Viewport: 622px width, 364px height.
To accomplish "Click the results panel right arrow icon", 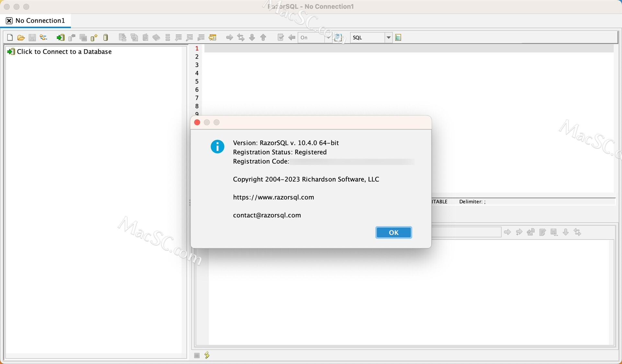I will point(508,232).
